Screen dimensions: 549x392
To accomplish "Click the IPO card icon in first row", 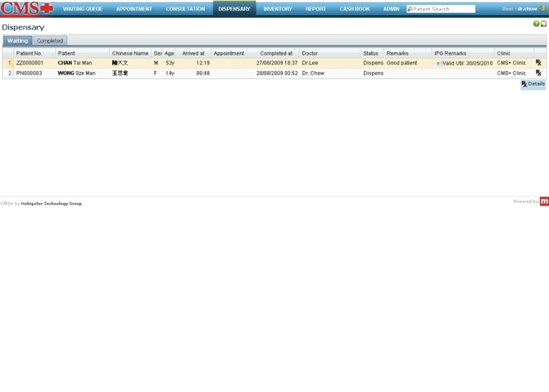I will pos(438,63).
